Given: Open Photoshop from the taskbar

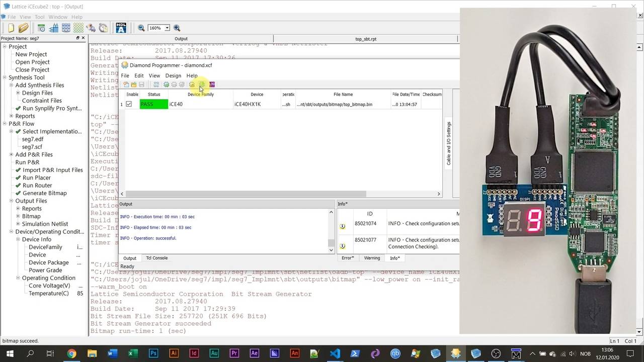Looking at the screenshot, I should pos(153,353).
